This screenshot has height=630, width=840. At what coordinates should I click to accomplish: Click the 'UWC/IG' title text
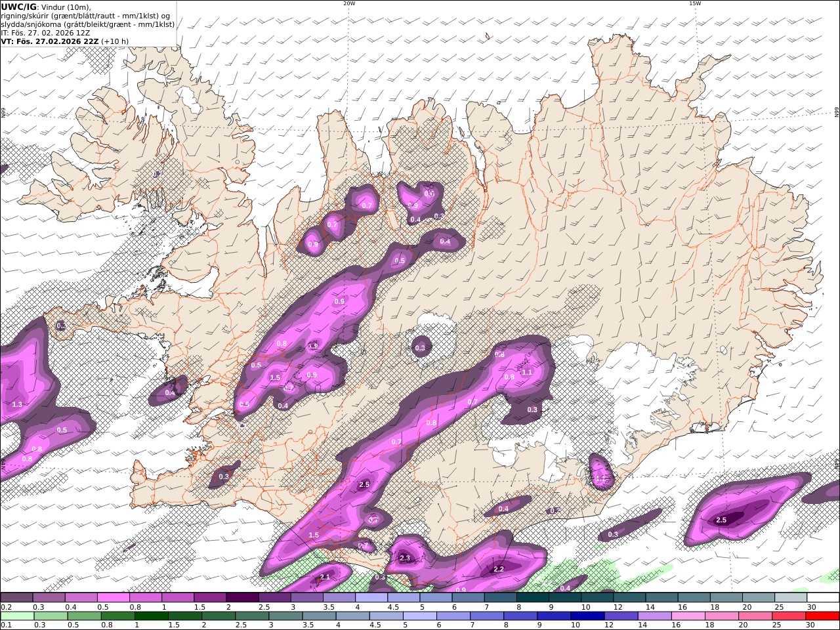pos(18,7)
